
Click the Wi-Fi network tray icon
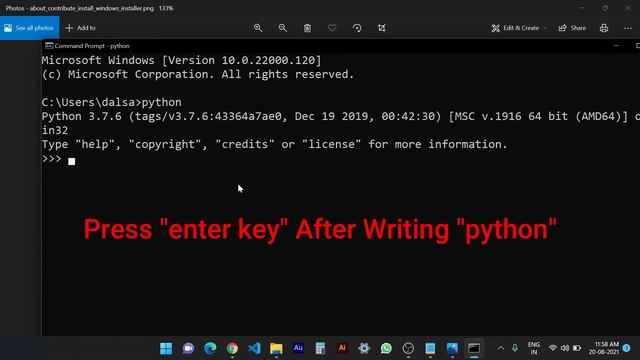point(553,348)
